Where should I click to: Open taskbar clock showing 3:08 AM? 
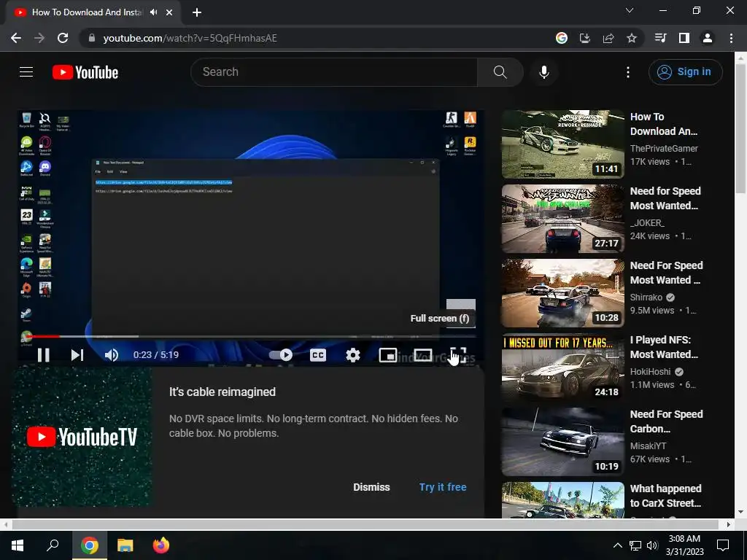(684, 545)
